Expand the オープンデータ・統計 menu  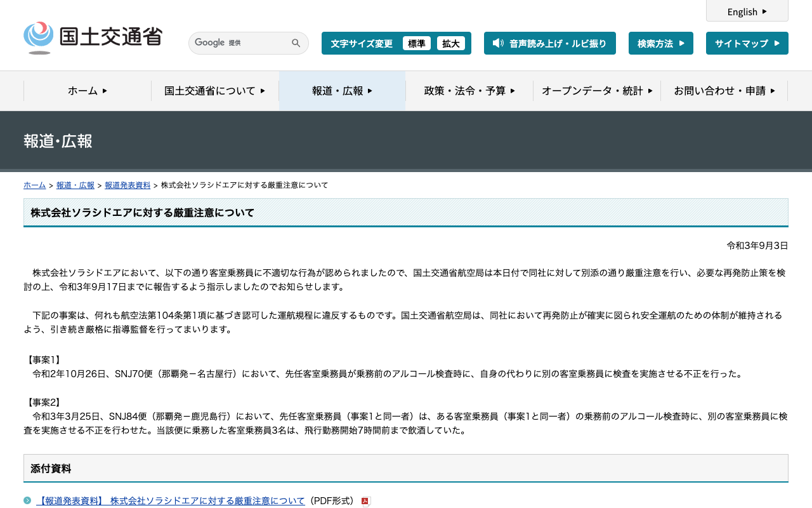[x=597, y=91]
